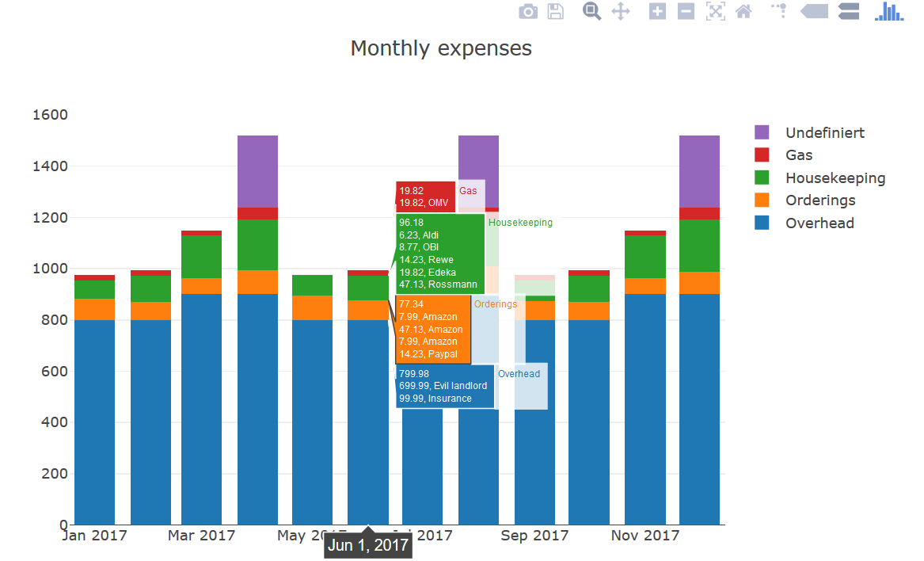Click the Sep 2017 axis label

pos(534,535)
